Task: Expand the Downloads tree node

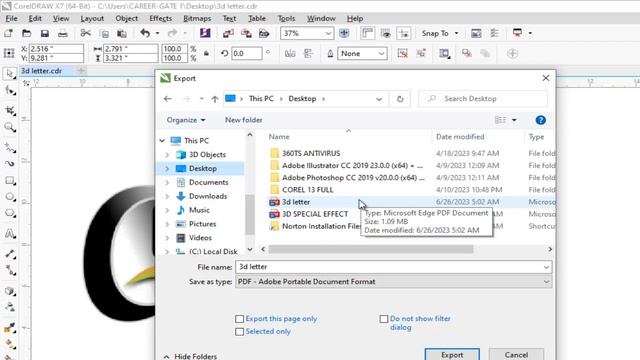Action: coord(167,196)
